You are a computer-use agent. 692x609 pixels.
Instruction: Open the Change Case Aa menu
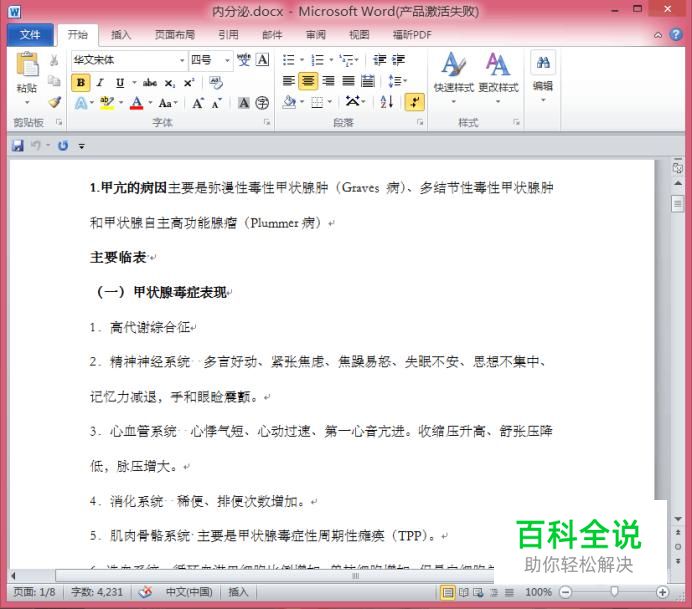(168, 103)
